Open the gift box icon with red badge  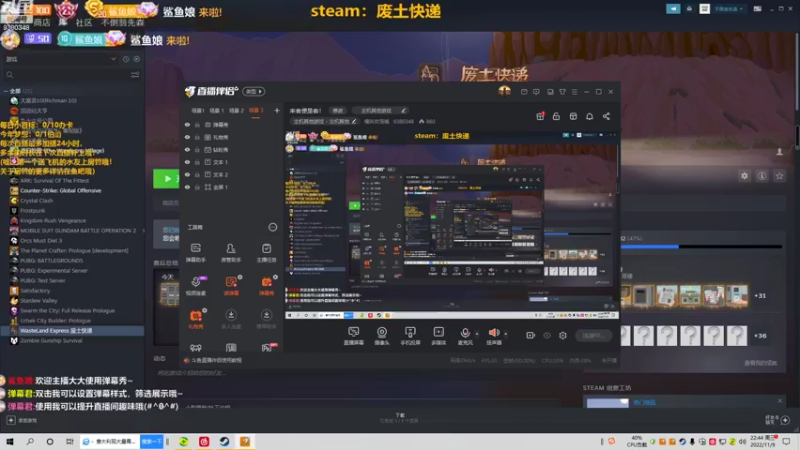pos(540,116)
